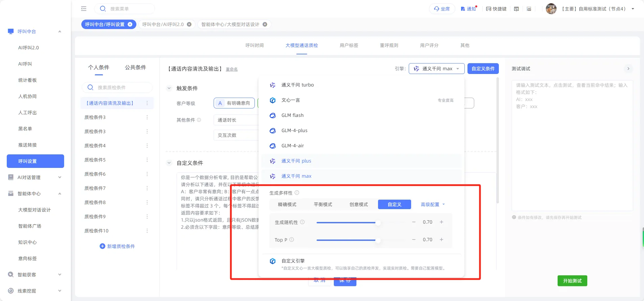Select 平衡模式 diversity mode
Image resolution: width=644 pixels, height=301 pixels.
click(323, 204)
